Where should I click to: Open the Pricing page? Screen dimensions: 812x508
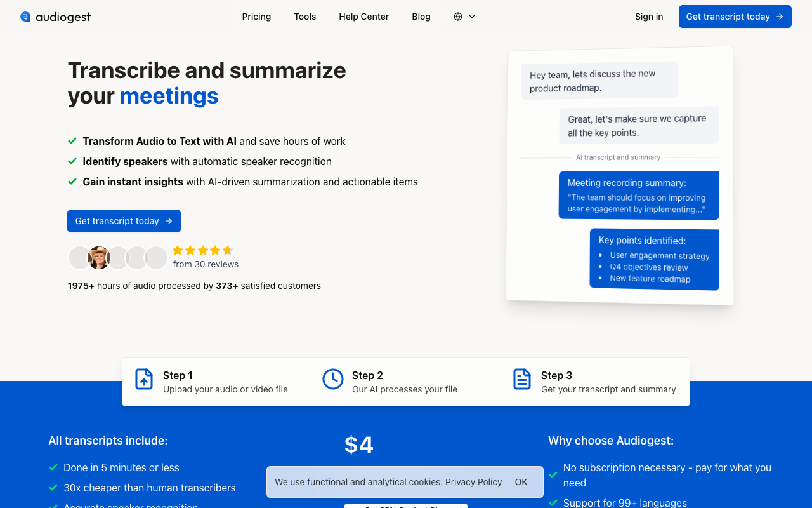pyautogui.click(x=256, y=17)
